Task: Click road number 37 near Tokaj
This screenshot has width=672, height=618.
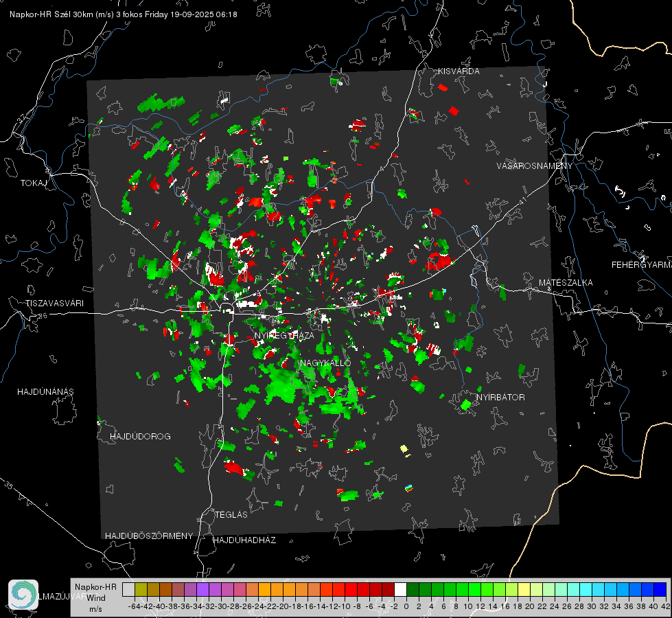Action: click(x=21, y=118)
